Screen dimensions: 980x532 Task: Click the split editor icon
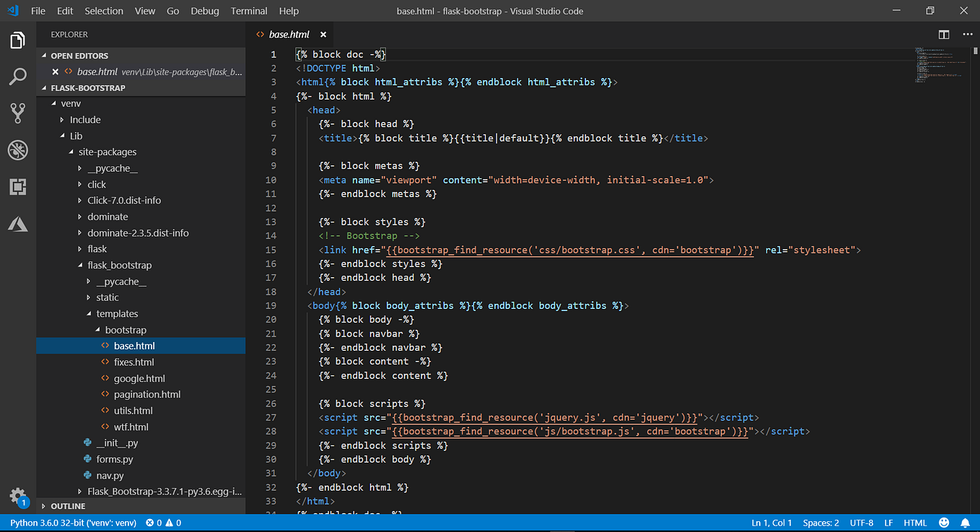[943, 35]
